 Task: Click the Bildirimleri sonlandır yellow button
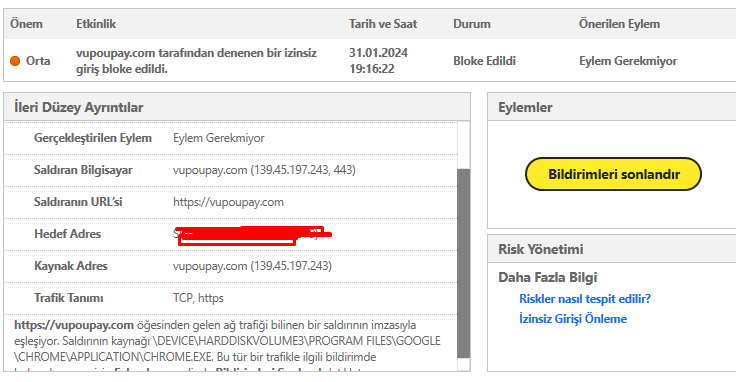pos(613,174)
